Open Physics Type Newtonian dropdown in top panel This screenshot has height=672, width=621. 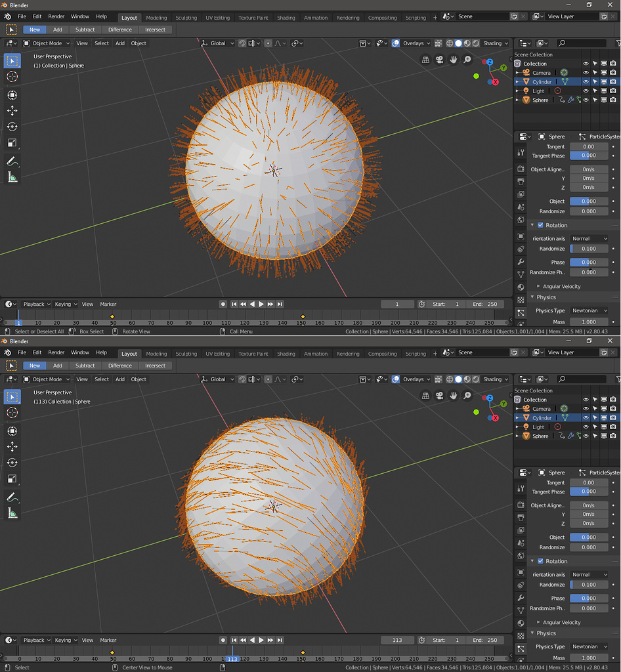point(589,310)
